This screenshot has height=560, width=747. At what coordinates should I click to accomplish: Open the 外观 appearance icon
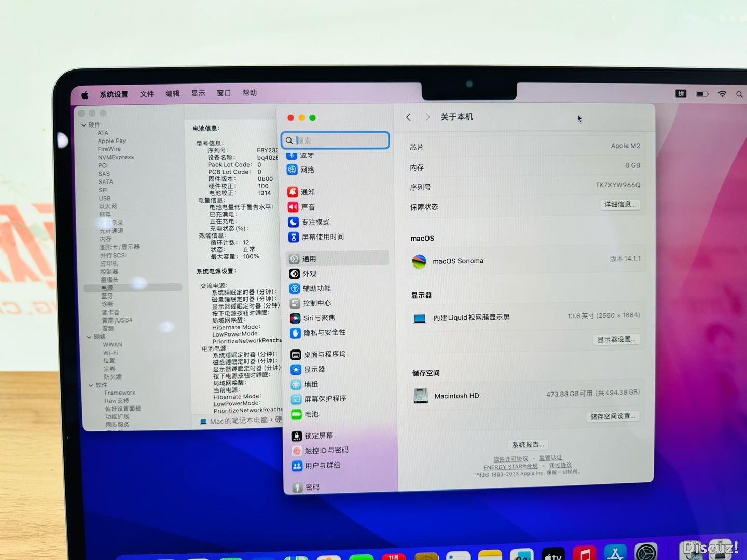point(294,274)
